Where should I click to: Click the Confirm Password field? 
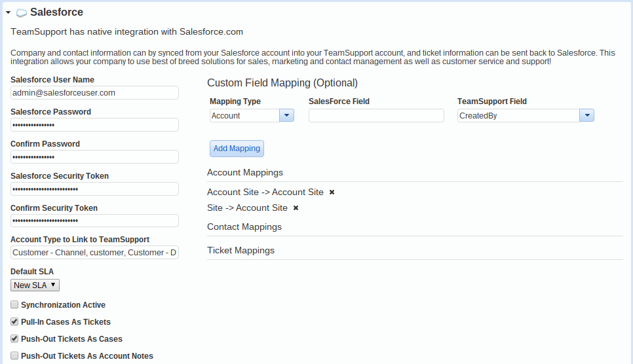[x=94, y=157]
